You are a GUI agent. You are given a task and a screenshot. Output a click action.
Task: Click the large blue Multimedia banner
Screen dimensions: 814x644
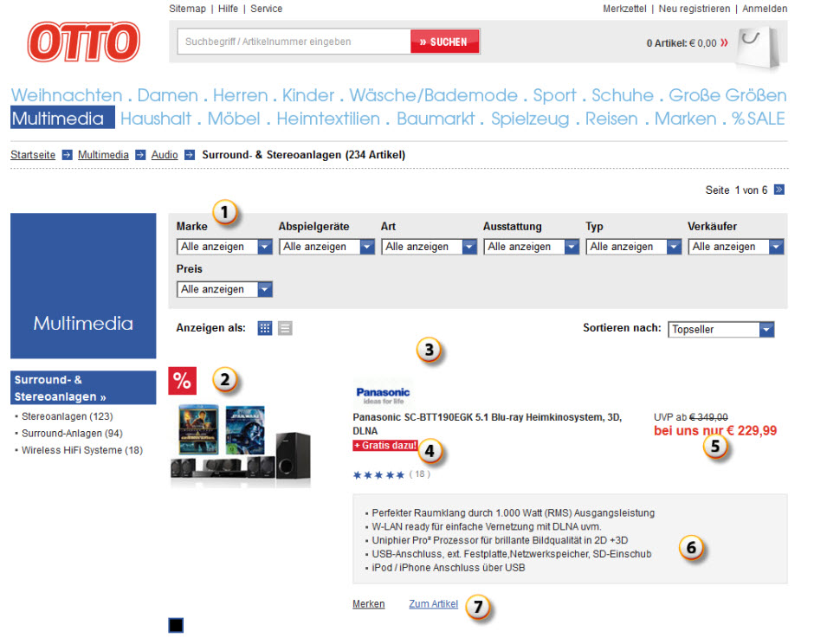coord(83,286)
